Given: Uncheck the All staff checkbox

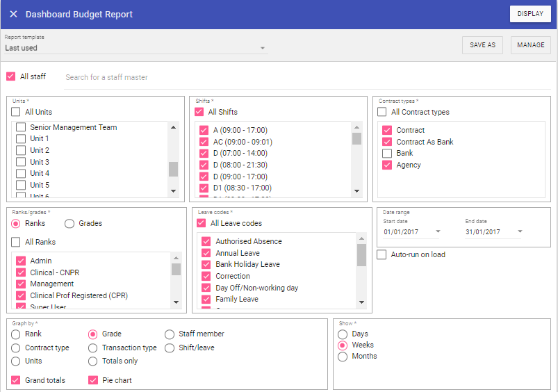Looking at the screenshot, I should click(x=10, y=76).
